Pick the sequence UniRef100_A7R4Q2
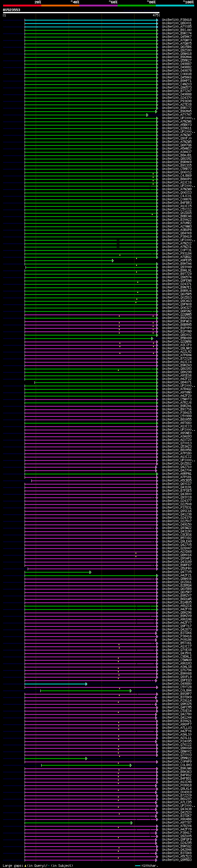The height and width of the screenshot is (868, 197). tap(177, 389)
